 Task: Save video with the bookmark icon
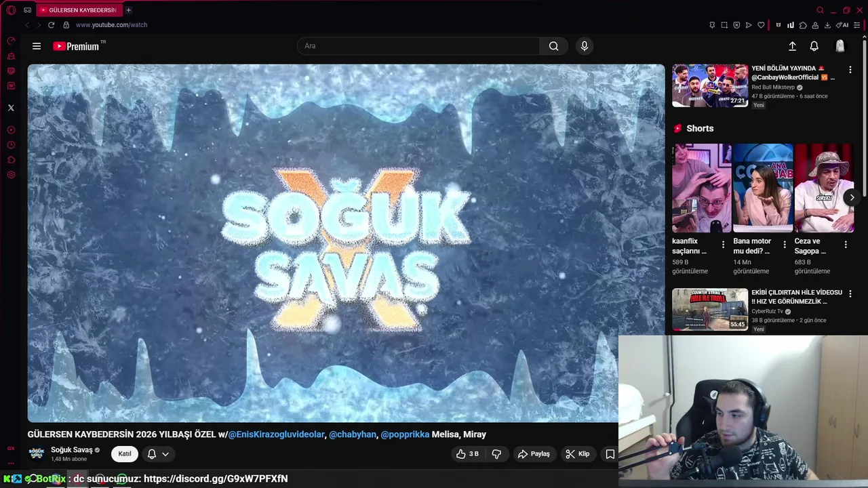coord(610,454)
